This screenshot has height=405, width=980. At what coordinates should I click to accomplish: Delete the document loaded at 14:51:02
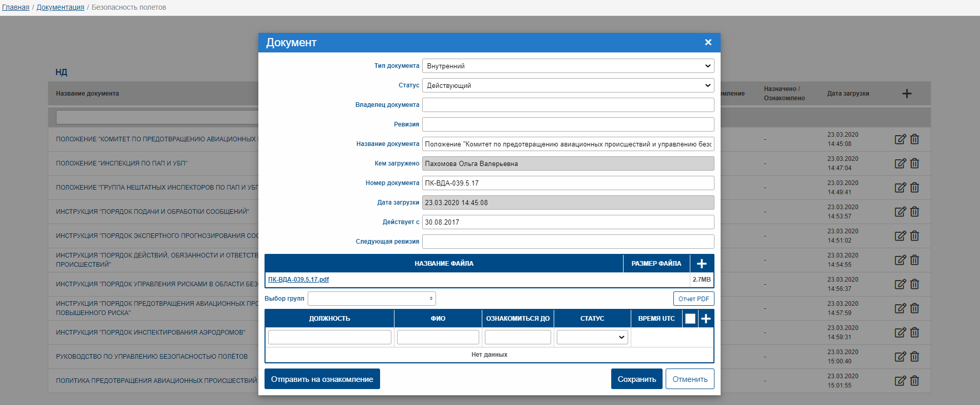(x=915, y=236)
